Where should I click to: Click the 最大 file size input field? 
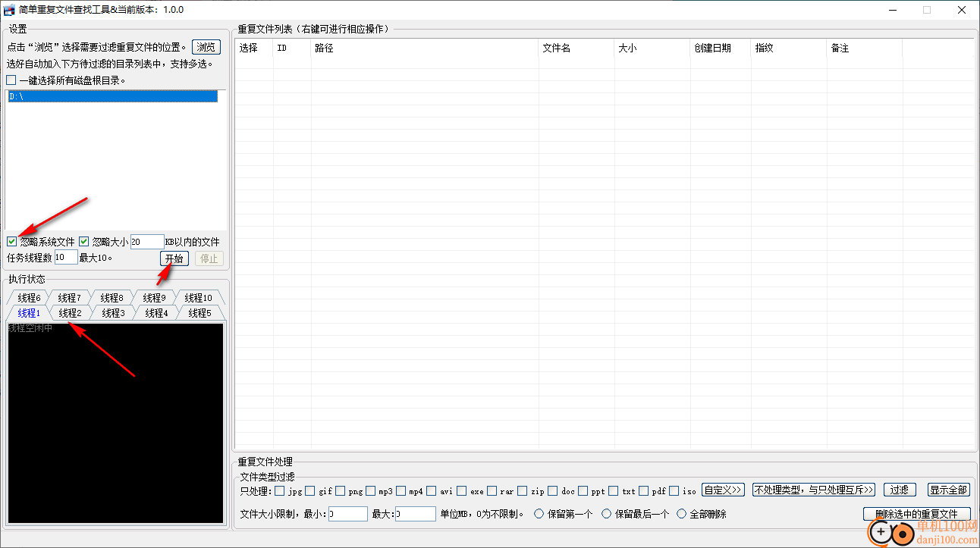click(416, 514)
